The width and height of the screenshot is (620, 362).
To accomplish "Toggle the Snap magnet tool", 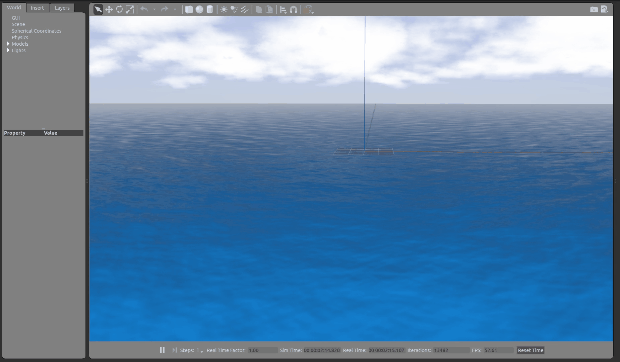I will pos(293,9).
